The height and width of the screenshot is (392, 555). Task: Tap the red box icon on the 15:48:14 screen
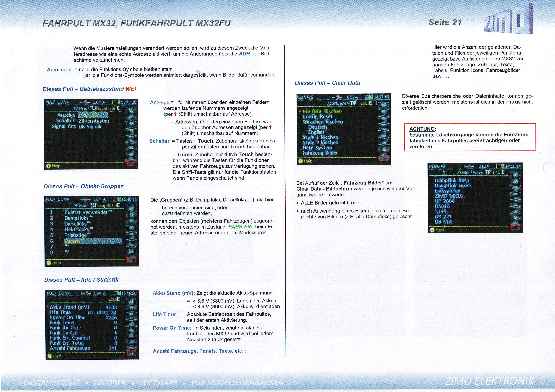(131, 260)
